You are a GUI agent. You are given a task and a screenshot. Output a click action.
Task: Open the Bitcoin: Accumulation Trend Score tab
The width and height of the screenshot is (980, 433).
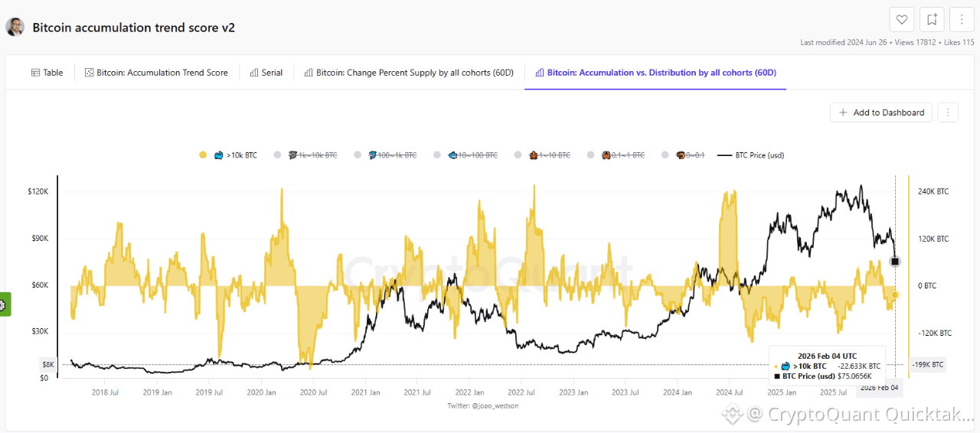tap(162, 73)
